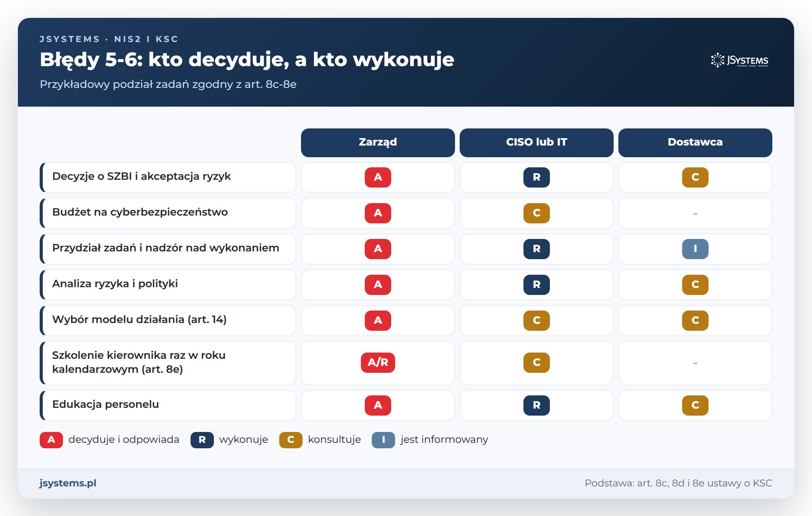Select the 'Budżet na cyberbezpieczeństwo' row label
Screen dimensions: 812x516
pos(168,213)
